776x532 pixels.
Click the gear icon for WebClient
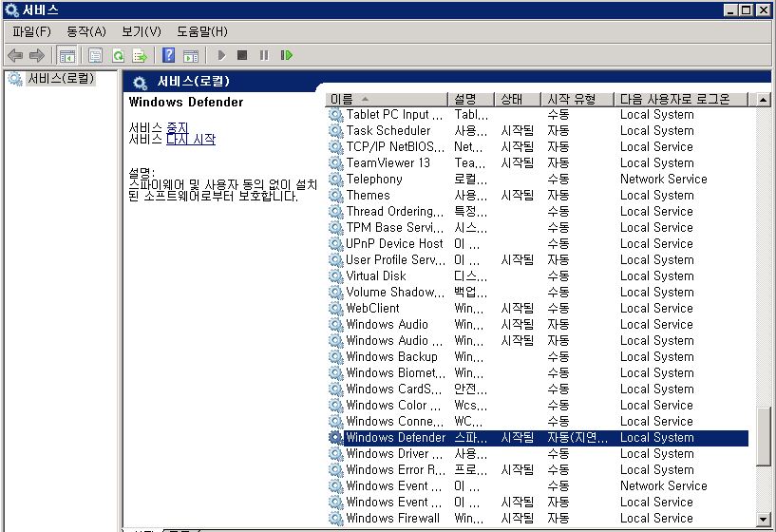click(x=335, y=308)
